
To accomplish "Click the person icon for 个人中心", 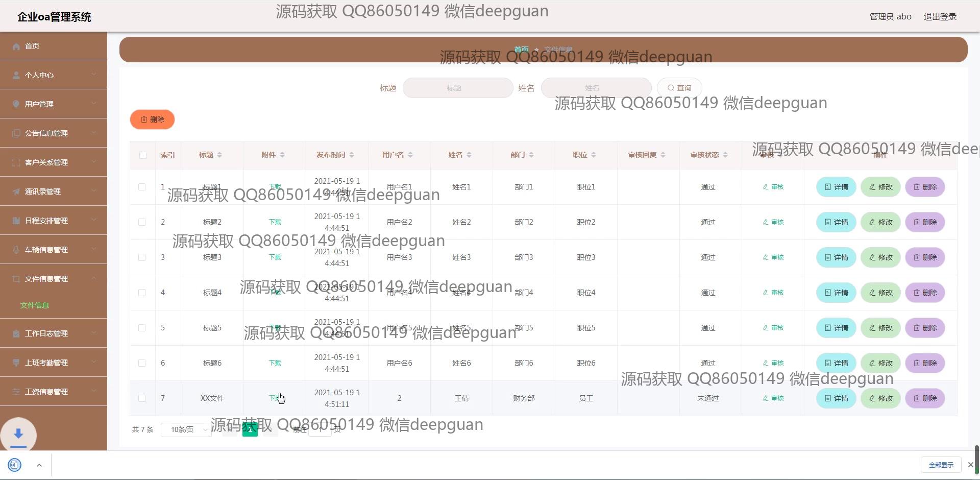I will pyautogui.click(x=16, y=75).
